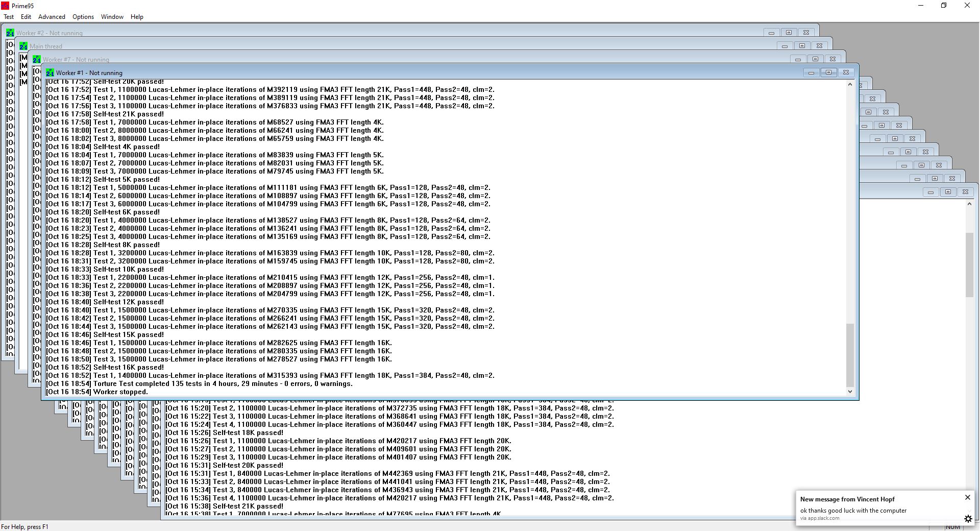Click the 15:31 'Self-test 20K passed!' line

[x=224, y=465]
